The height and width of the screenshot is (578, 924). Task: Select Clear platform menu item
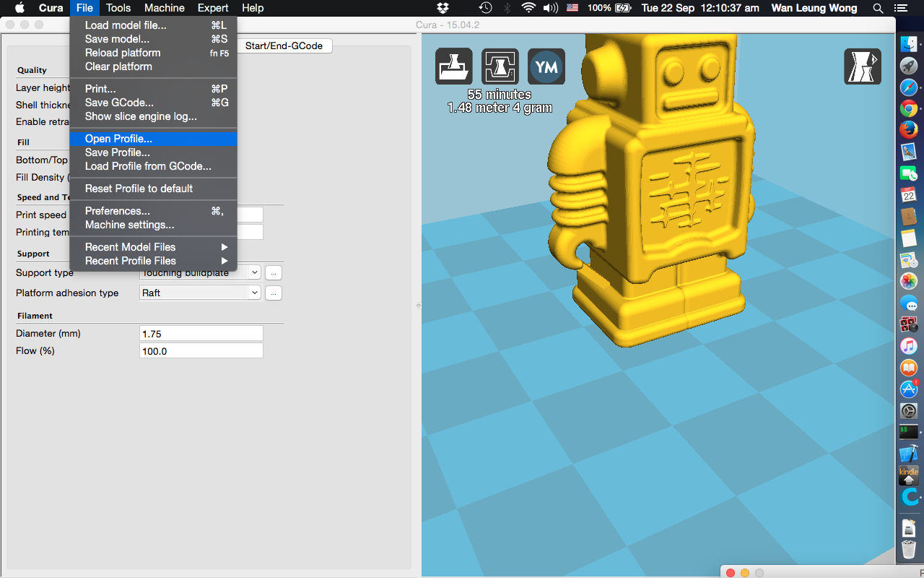pos(153,66)
